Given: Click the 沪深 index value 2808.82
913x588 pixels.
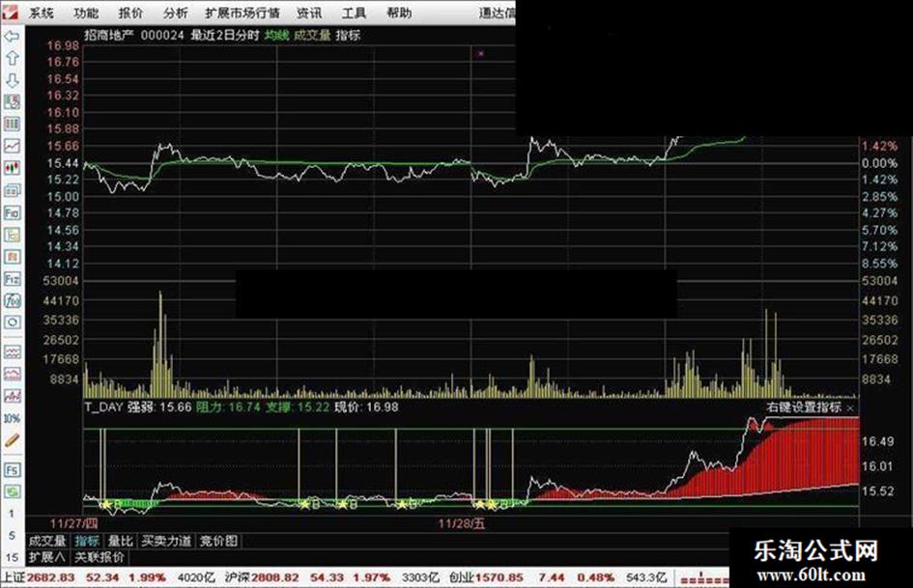Looking at the screenshot, I should 275,577.
